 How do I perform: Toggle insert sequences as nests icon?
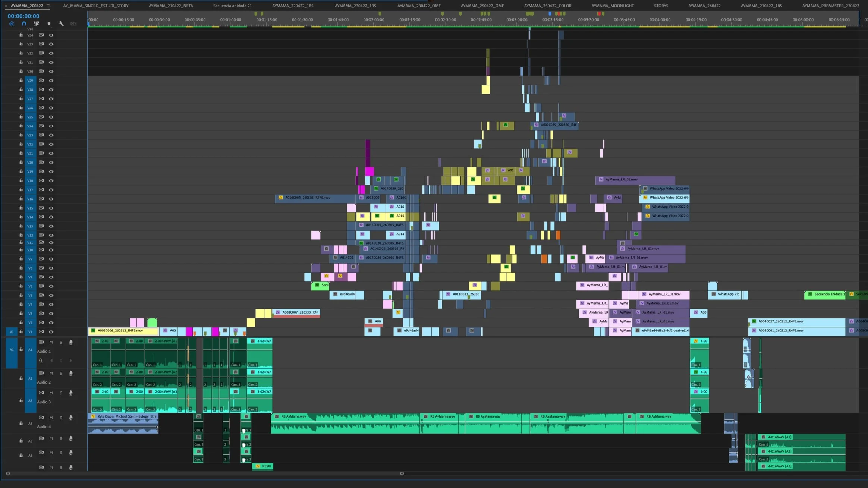12,23
